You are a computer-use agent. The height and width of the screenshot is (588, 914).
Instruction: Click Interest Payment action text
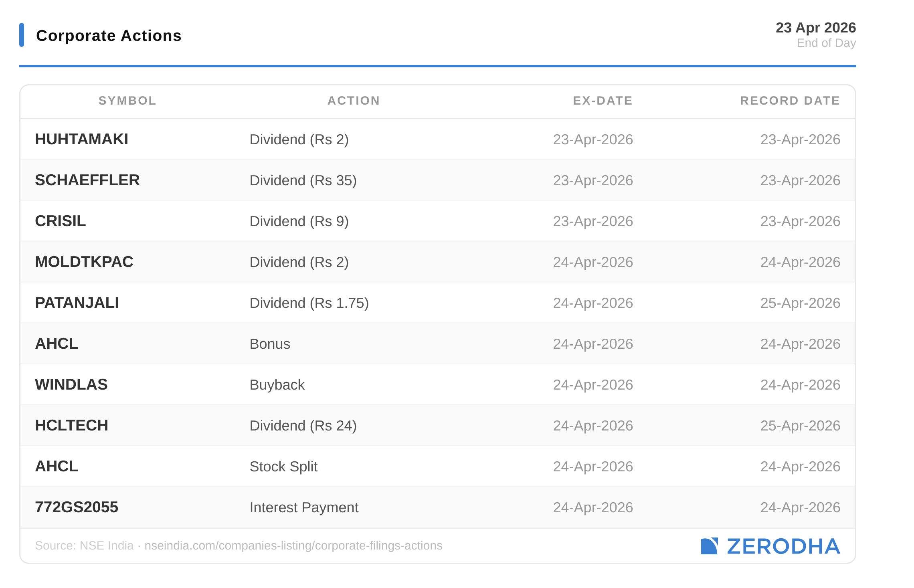(304, 507)
